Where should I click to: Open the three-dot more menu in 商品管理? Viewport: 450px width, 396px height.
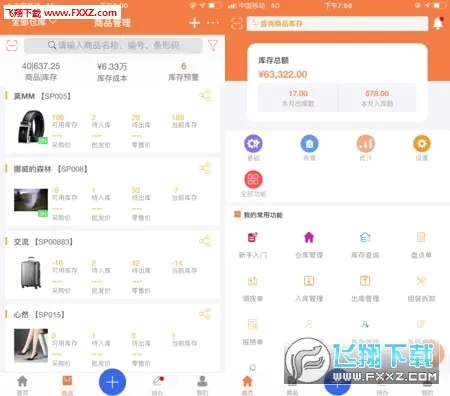[213, 23]
